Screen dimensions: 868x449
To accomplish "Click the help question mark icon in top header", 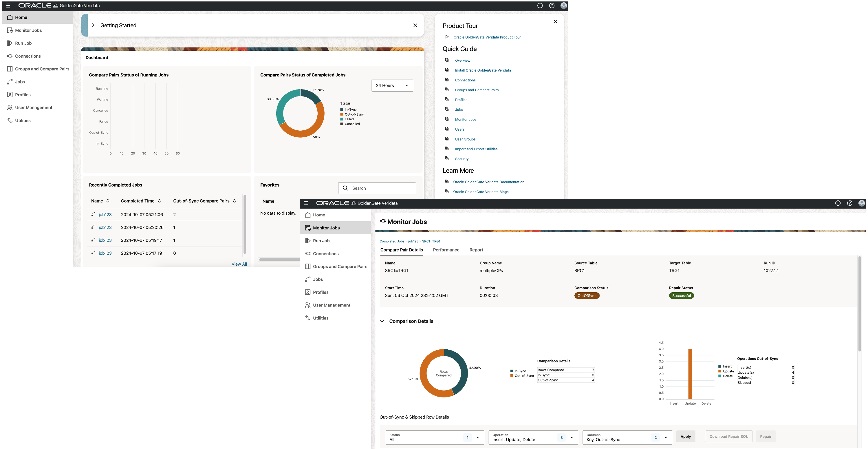I will pos(552,6).
